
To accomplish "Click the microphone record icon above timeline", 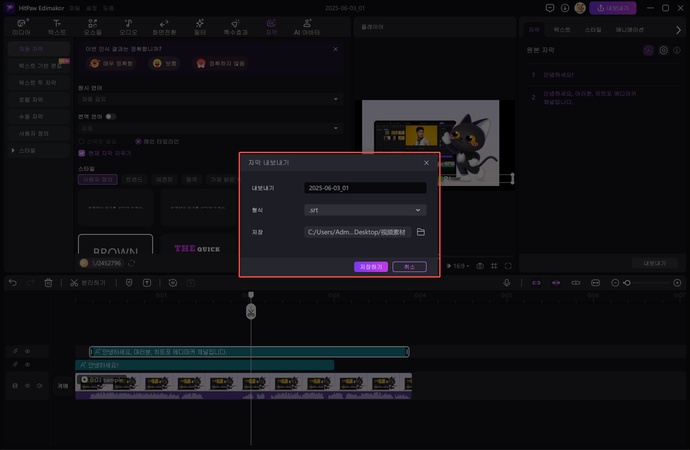I will click(x=508, y=283).
